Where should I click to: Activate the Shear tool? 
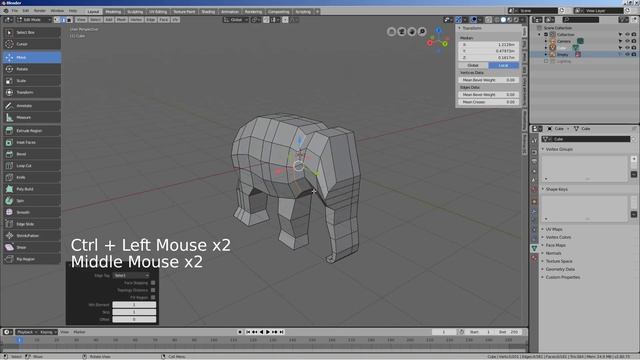(x=32, y=247)
